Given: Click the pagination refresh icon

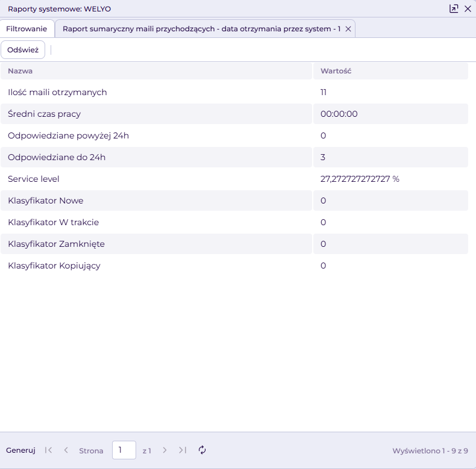Looking at the screenshot, I should 202,450.
